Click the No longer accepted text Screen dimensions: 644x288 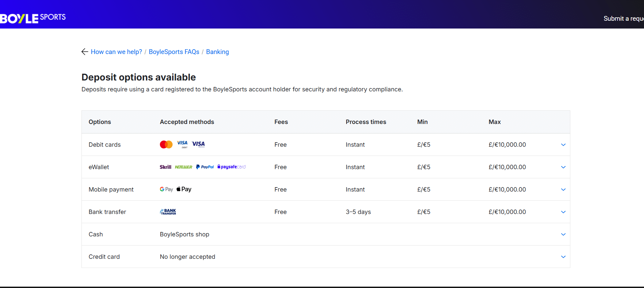187,257
